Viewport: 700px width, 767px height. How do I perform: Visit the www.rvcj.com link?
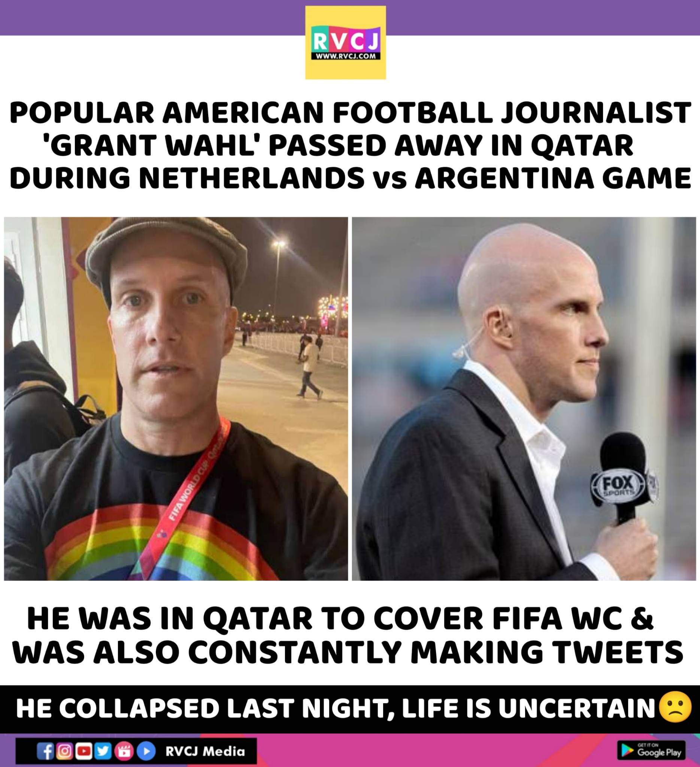345,57
